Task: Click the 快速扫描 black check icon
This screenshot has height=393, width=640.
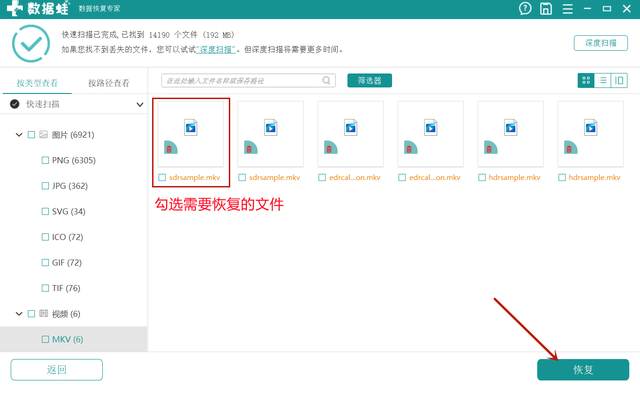Action: pos(15,104)
